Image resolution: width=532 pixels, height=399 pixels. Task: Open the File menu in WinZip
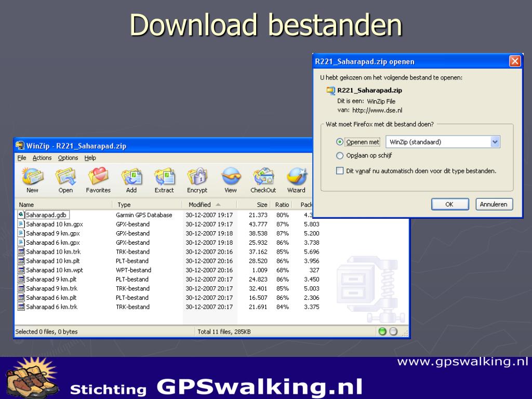point(22,158)
